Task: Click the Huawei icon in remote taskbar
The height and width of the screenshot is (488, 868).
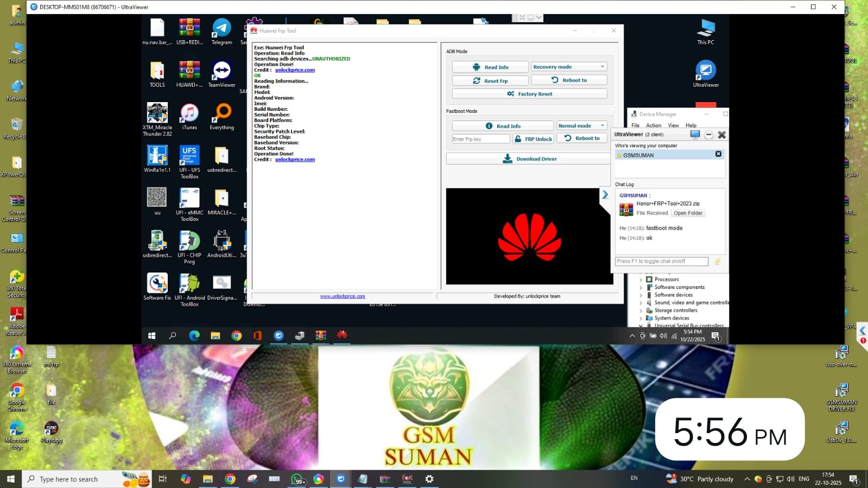Action: click(342, 335)
